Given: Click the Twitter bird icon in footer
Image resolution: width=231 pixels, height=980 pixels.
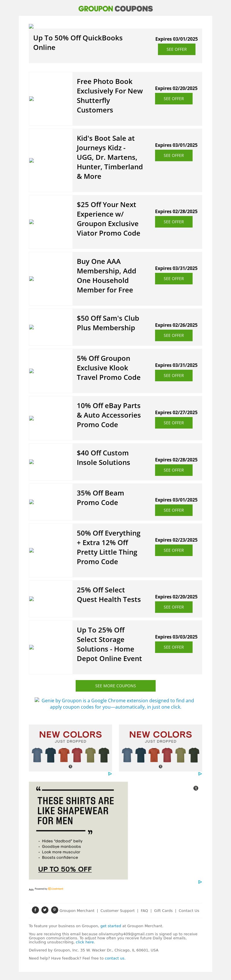Looking at the screenshot, I should tap(45, 910).
